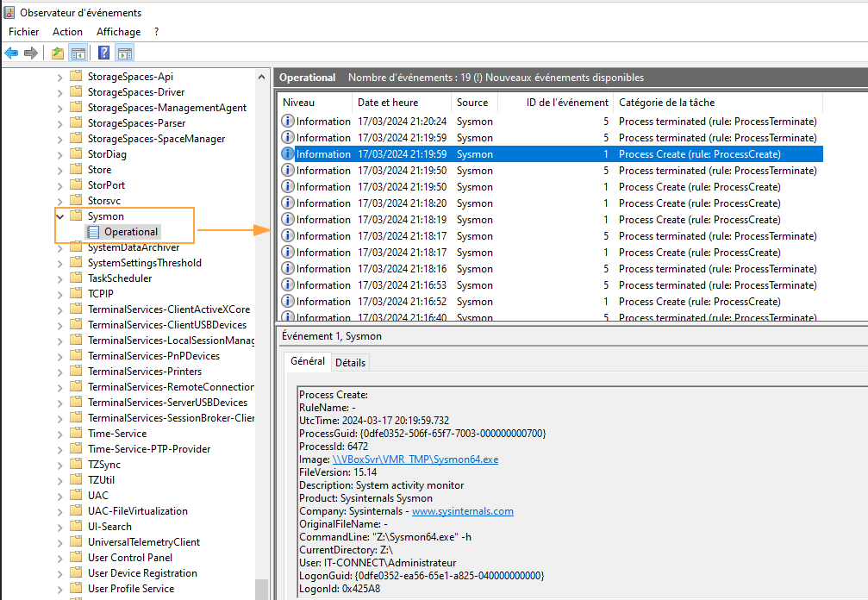Click the tree pane scroll up arrow
The height and width of the screenshot is (600, 868).
click(x=263, y=76)
